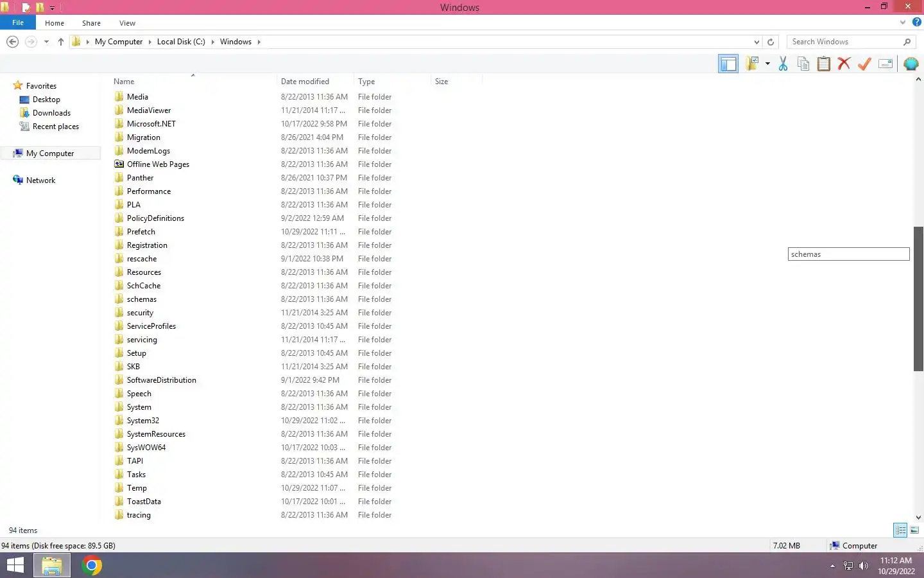Click the Up one level arrow
The image size is (924, 578).
pyautogui.click(x=61, y=42)
